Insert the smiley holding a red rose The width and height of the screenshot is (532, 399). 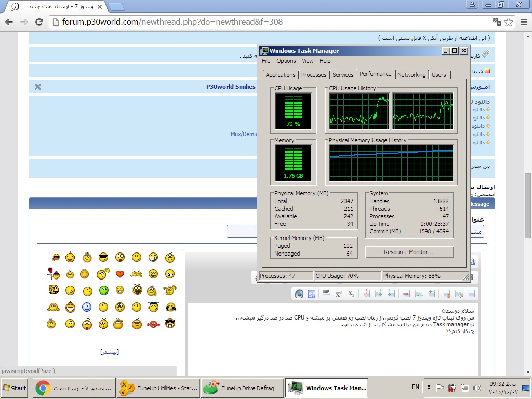coord(54,273)
